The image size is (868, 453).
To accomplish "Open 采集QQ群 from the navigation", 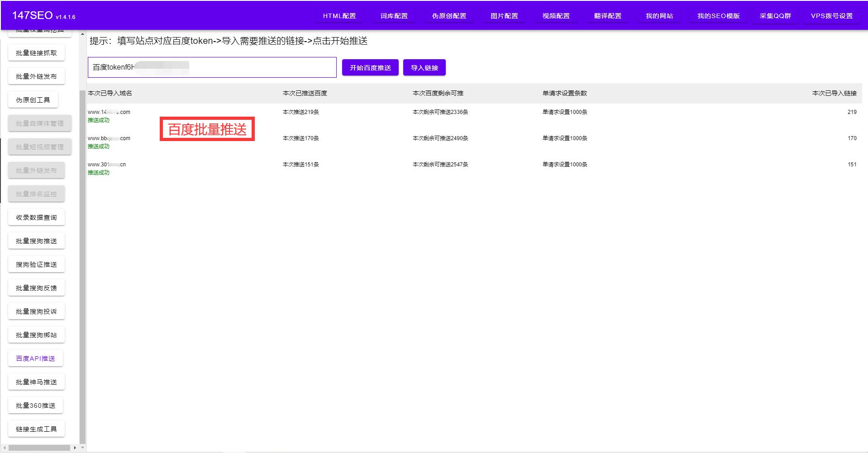I will [775, 16].
